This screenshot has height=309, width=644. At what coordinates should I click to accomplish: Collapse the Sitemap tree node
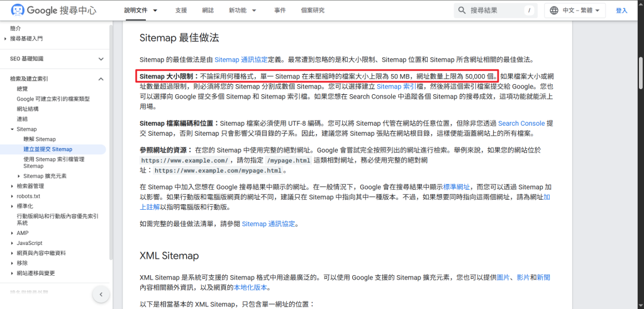tap(13, 129)
